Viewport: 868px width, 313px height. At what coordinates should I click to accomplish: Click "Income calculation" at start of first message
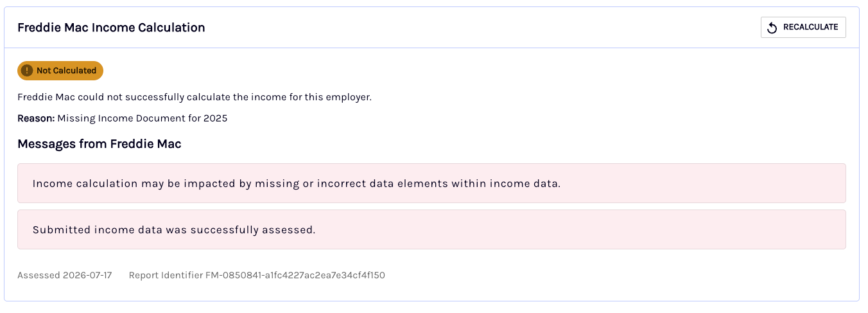tap(85, 183)
